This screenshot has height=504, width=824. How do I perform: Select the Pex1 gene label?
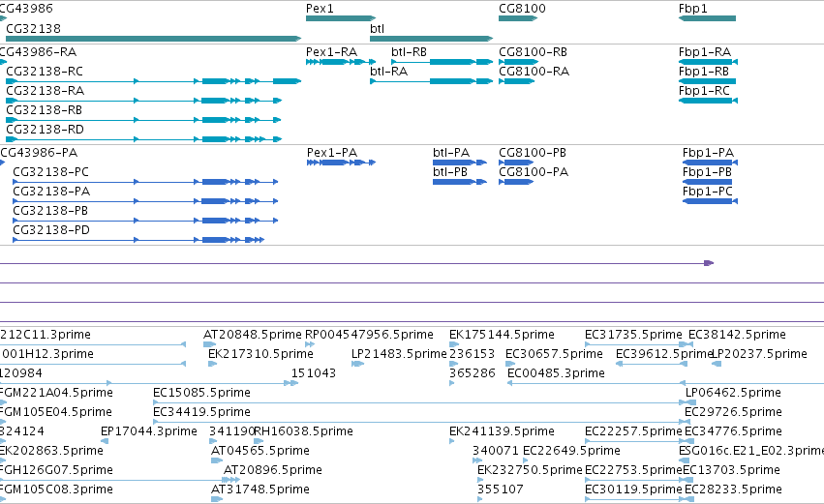[x=320, y=9]
